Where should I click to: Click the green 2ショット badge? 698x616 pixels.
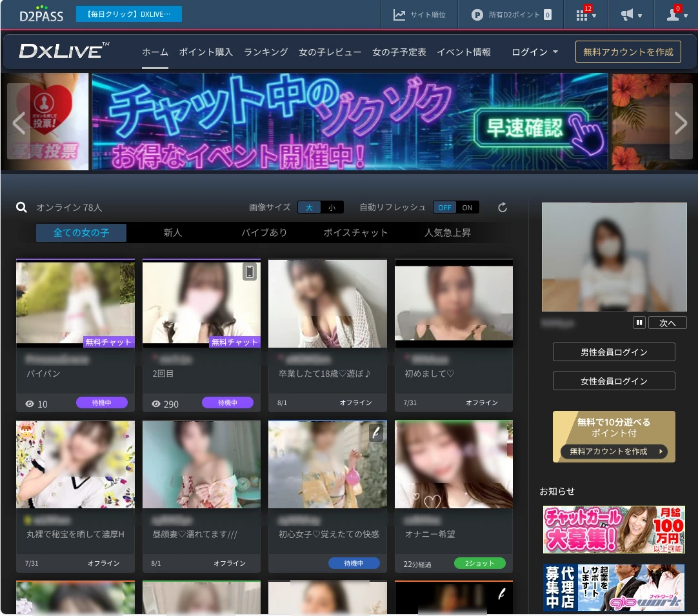coord(480,563)
